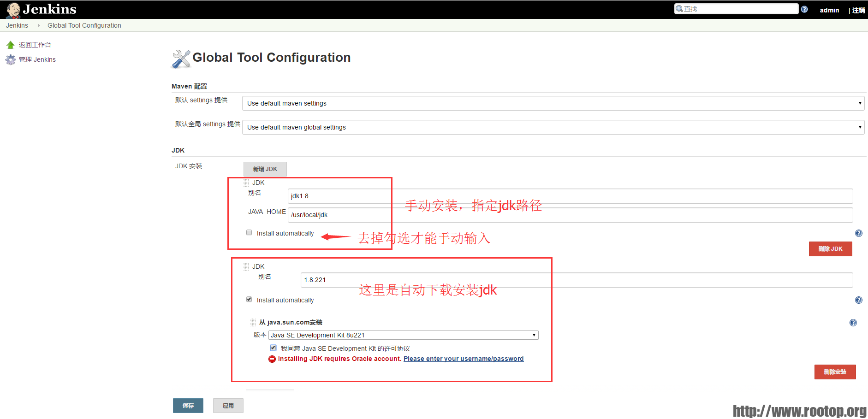868x419 pixels.
Task: Click the admin user link
Action: [x=829, y=10]
